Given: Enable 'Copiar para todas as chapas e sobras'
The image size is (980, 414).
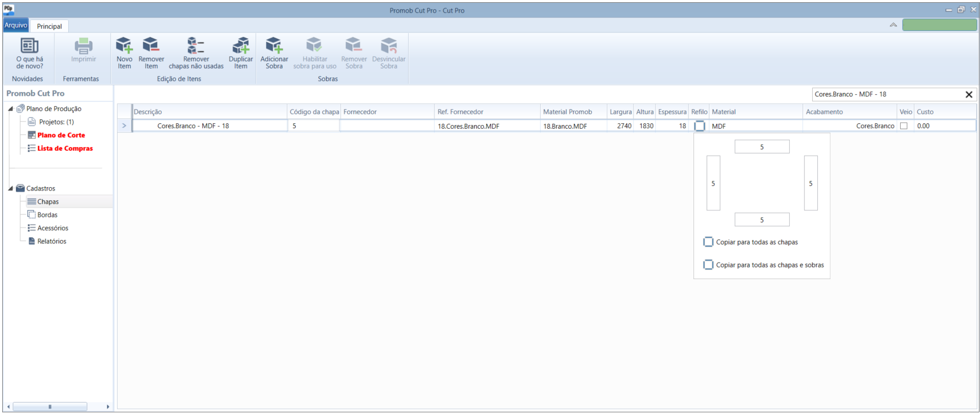Looking at the screenshot, I should 708,265.
